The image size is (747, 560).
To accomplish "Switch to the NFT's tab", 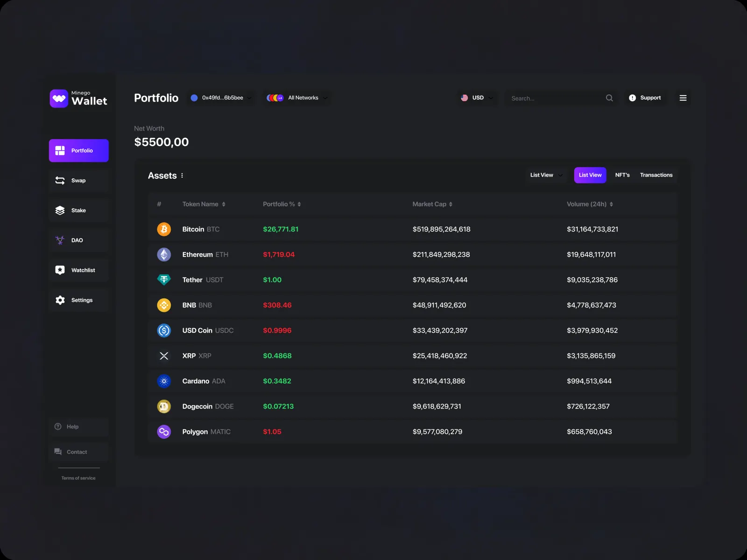I will [622, 175].
